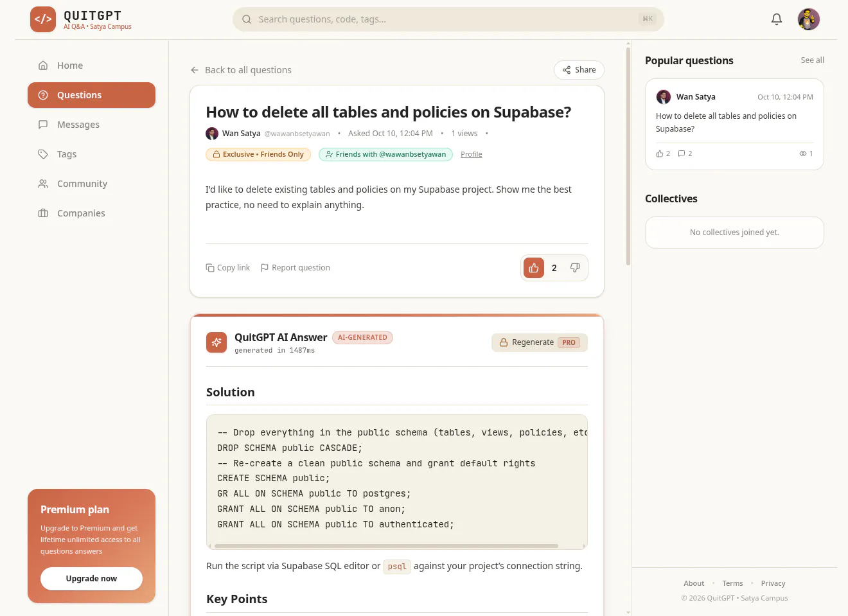
Task: Click the Share button
Action: 579,70
